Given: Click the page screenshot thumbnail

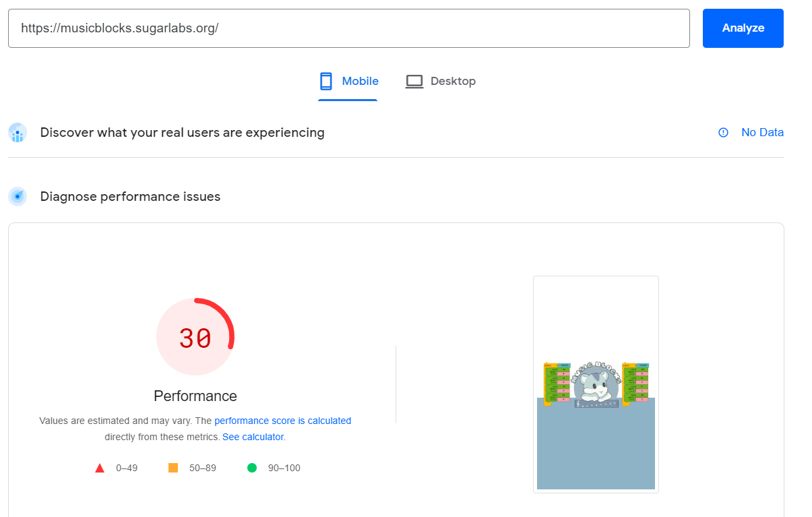Looking at the screenshot, I should [x=596, y=384].
